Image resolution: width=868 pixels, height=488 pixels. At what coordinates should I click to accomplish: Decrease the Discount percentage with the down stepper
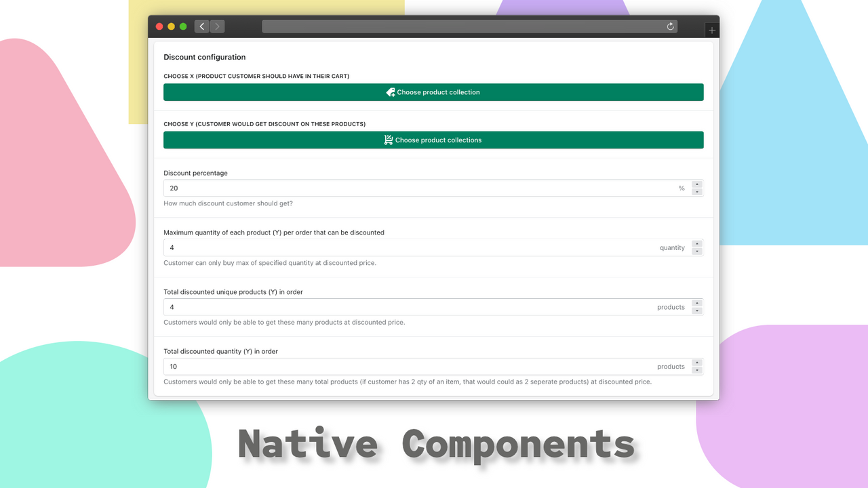click(697, 191)
